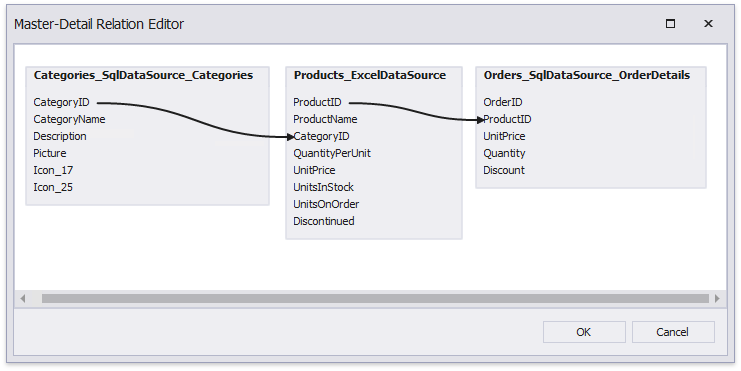Select the Discontinued field
The width and height of the screenshot is (741, 371).
click(324, 222)
